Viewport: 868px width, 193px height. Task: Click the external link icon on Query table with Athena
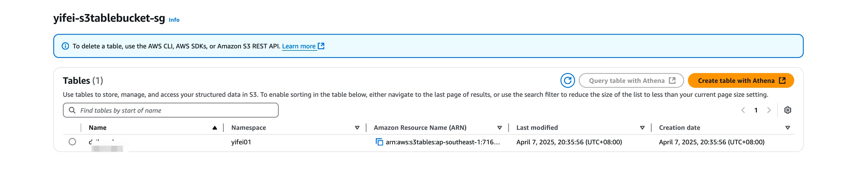[673, 80]
